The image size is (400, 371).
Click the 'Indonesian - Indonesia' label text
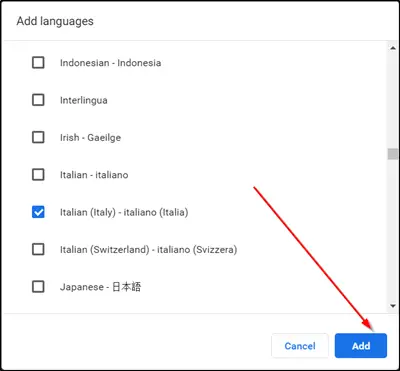coord(110,63)
